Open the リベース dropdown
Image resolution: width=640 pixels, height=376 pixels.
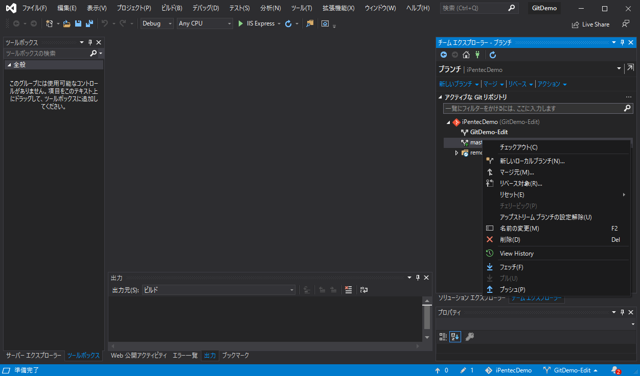click(x=520, y=84)
